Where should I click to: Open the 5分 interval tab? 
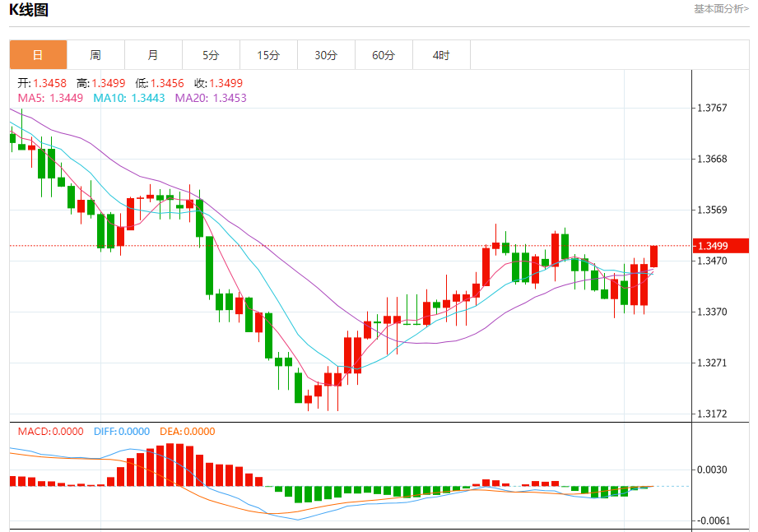[x=211, y=55]
